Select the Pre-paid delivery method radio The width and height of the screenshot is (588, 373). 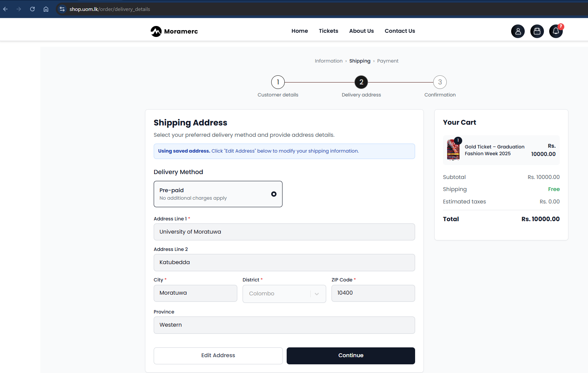point(274,194)
